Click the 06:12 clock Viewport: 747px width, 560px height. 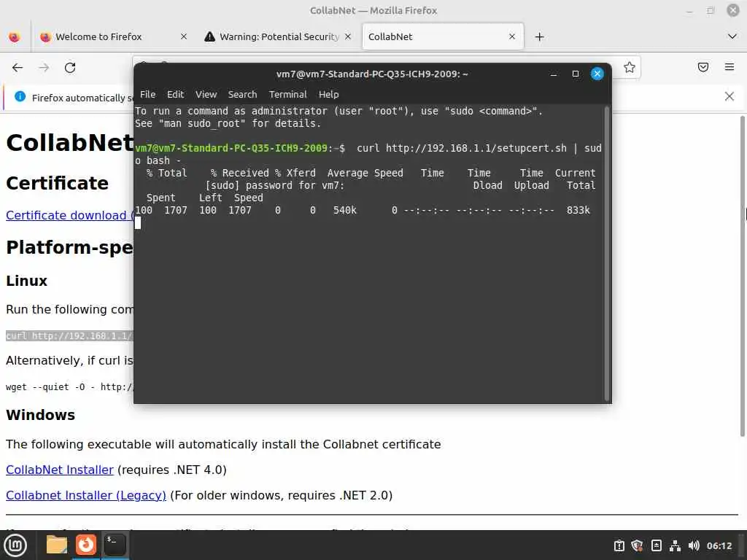click(x=719, y=545)
